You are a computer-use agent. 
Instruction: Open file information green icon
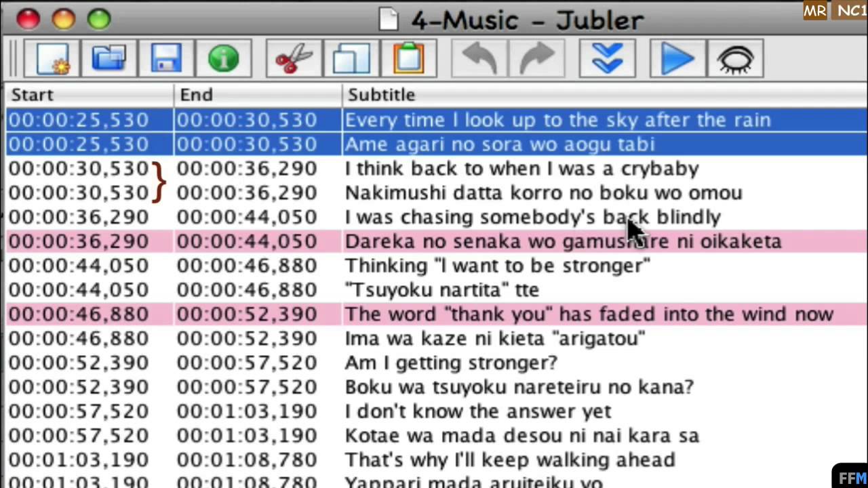tap(223, 58)
